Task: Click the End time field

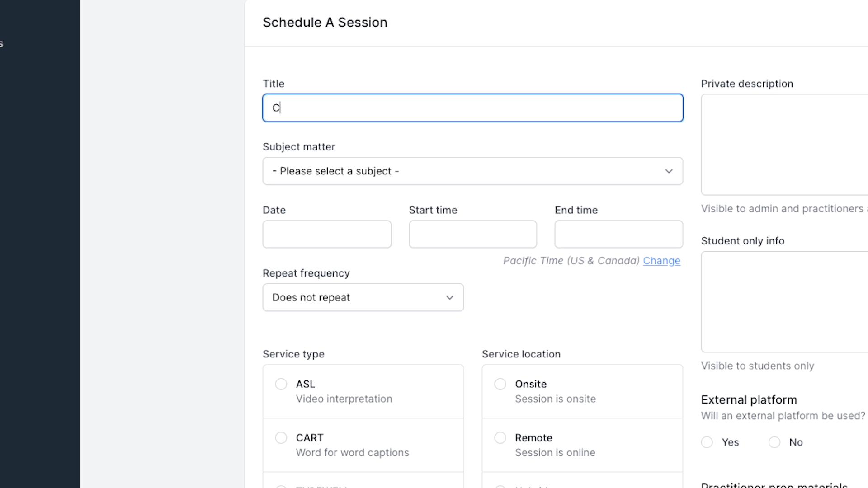Action: click(x=618, y=234)
